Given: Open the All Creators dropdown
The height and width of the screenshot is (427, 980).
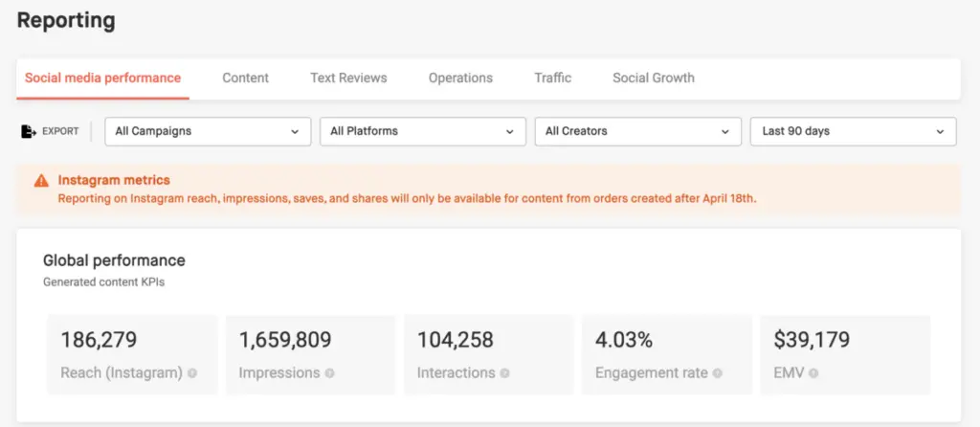Looking at the screenshot, I should point(637,131).
